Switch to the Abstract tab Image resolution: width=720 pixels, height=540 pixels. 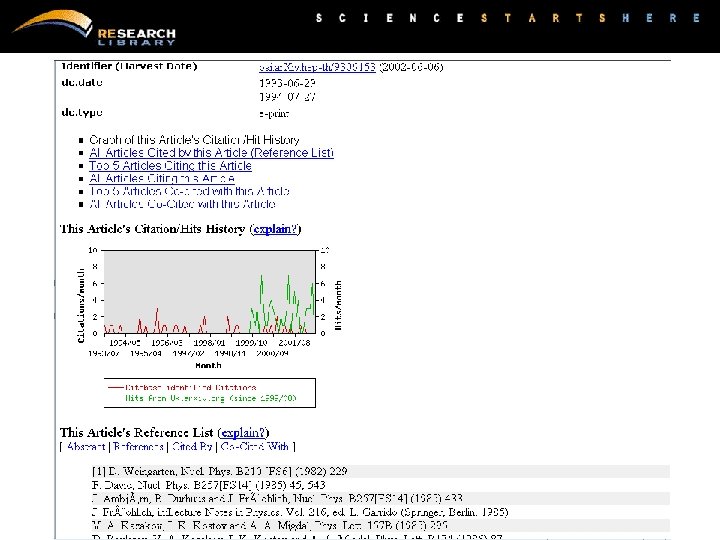pyautogui.click(x=86, y=447)
